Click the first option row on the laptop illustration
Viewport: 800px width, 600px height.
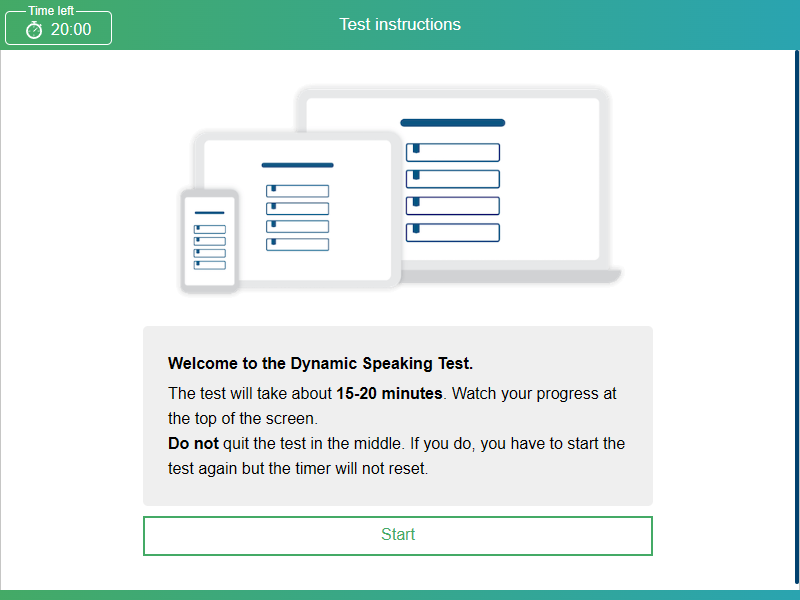pyautogui.click(x=452, y=152)
